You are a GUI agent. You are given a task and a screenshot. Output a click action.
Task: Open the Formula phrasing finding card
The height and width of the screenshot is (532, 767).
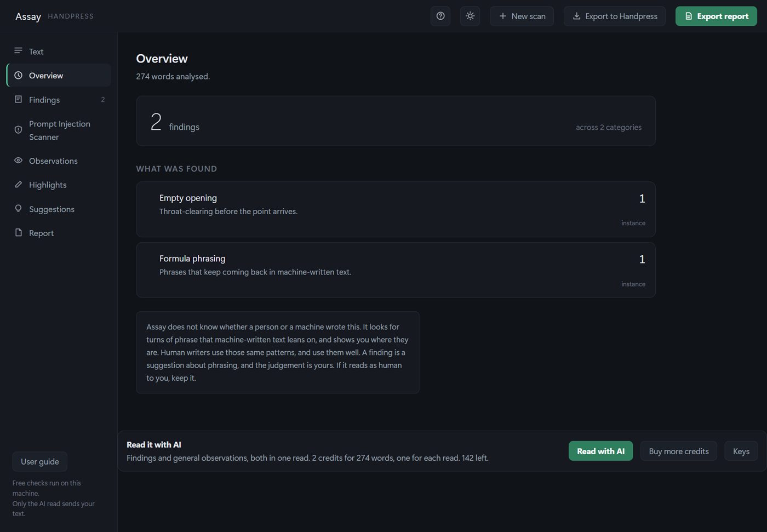click(x=396, y=270)
